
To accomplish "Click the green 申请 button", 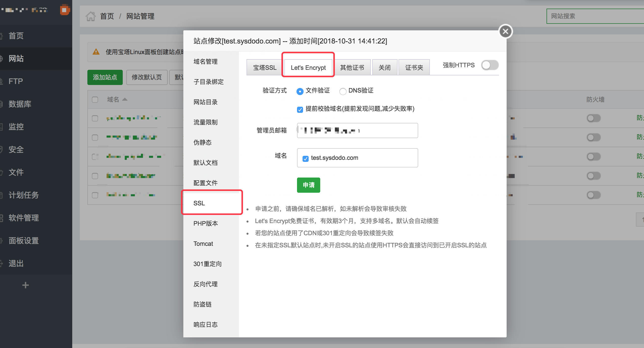I will (x=309, y=185).
